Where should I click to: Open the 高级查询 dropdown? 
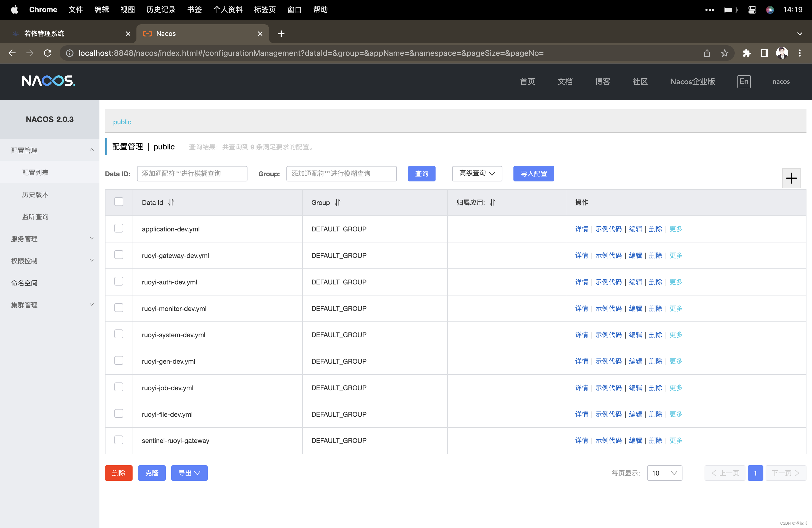coord(477,174)
